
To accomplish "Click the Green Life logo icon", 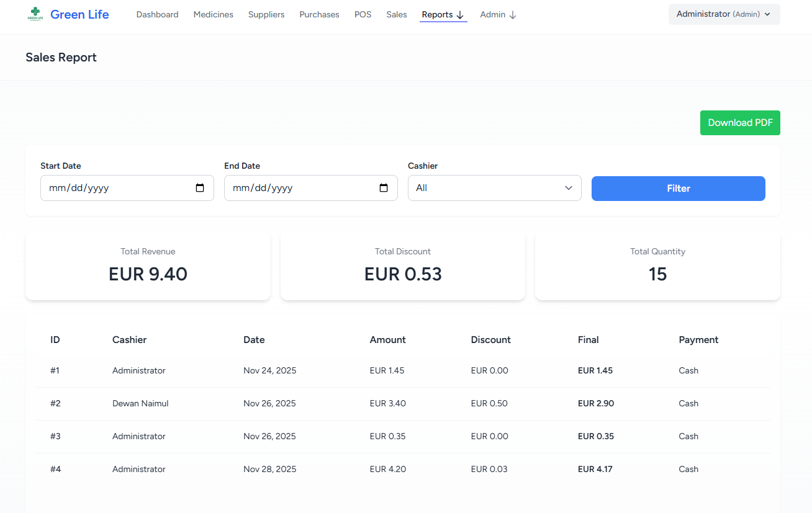I will pyautogui.click(x=35, y=14).
